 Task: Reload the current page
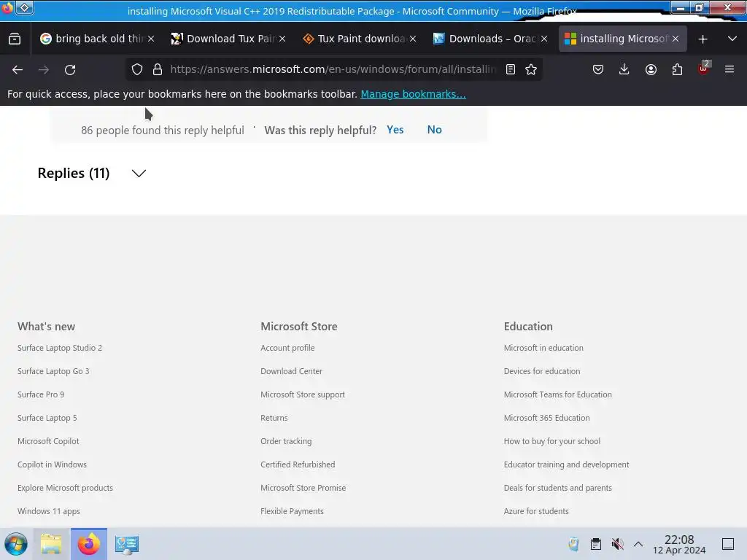tap(70, 69)
